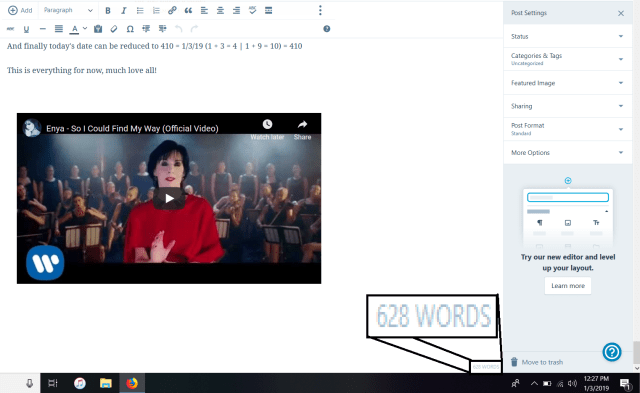Click the paragraph starting 'And finally today's date'
Viewport: 640px width, 393px height.
pos(154,46)
